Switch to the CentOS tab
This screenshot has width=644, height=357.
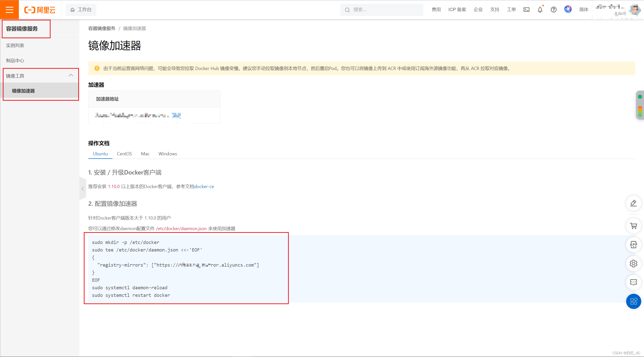[x=124, y=154]
